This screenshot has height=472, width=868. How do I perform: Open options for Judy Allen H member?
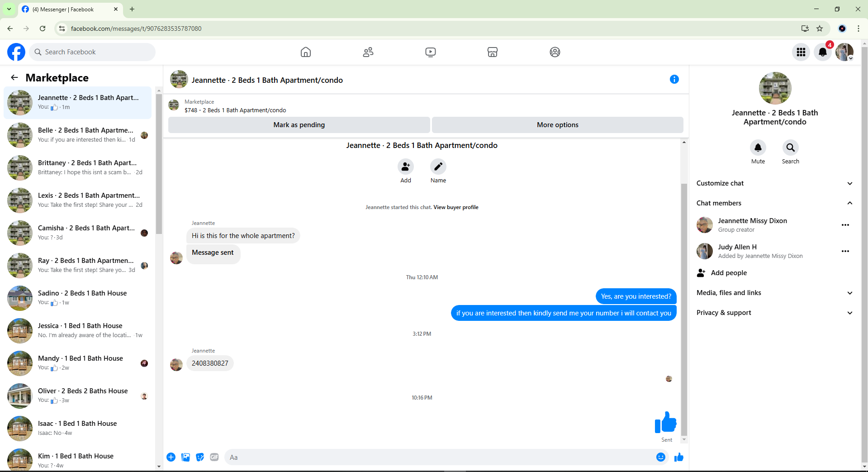(x=845, y=251)
